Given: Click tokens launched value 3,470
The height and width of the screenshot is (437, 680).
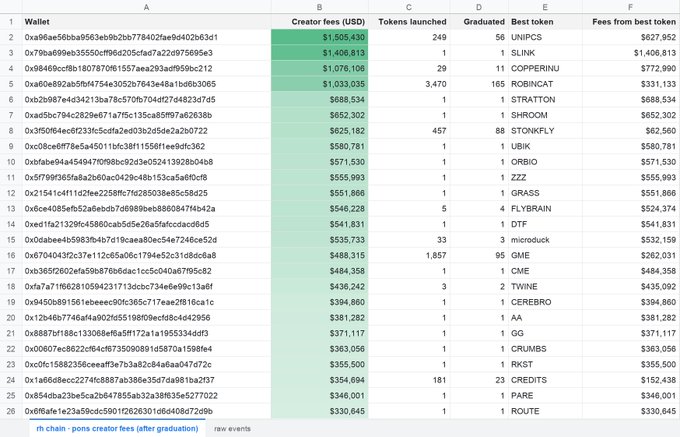Looking at the screenshot, I should coord(409,84).
